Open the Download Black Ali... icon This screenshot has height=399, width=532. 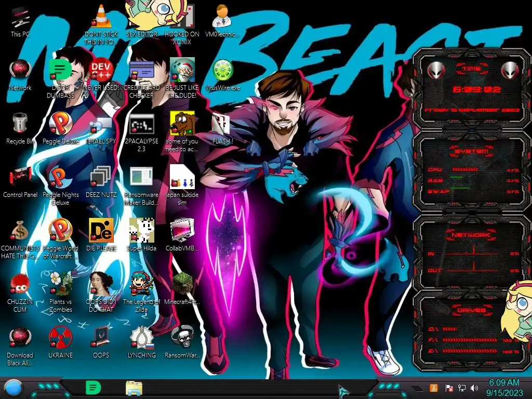click(20, 346)
